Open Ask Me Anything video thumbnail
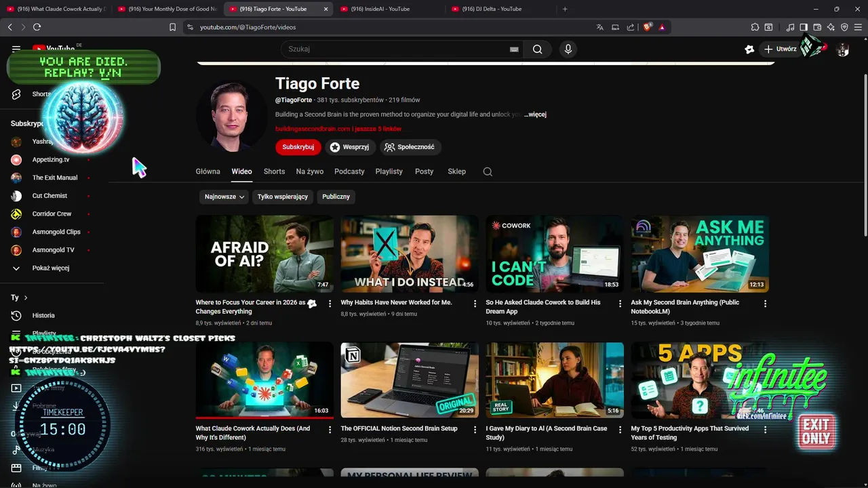868x488 pixels. tap(700, 254)
